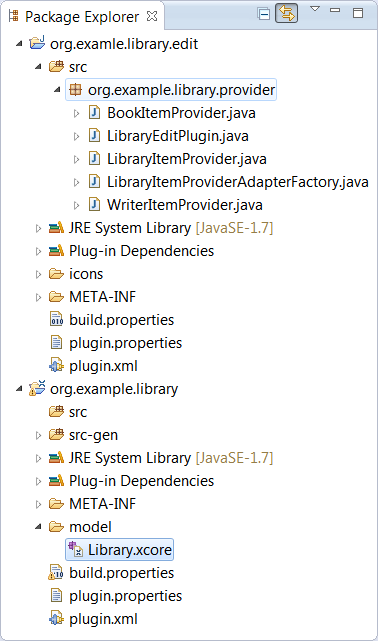Click the LibraryItemProvider.java file icon
The width and height of the screenshot is (378, 641).
[94, 158]
